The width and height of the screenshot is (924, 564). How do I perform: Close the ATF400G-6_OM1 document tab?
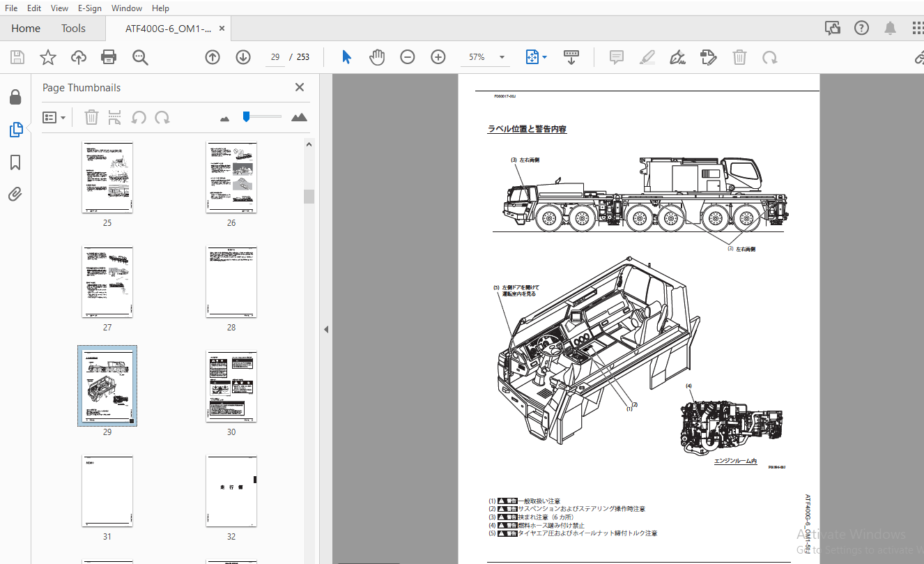pyautogui.click(x=222, y=29)
